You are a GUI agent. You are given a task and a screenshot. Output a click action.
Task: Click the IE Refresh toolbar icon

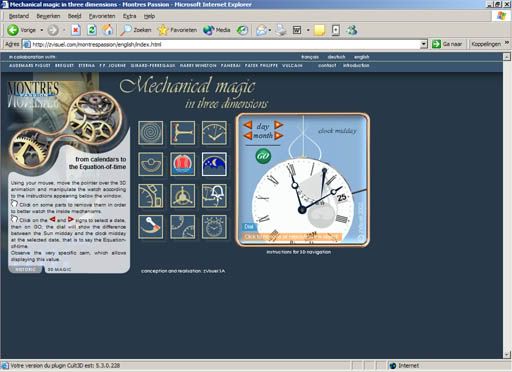click(92, 30)
